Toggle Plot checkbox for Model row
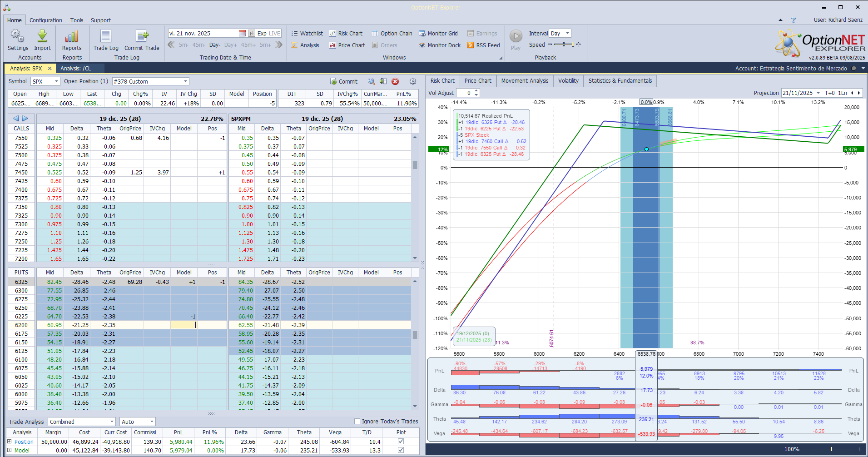Image resolution: width=868 pixels, height=457 pixels. (x=401, y=450)
